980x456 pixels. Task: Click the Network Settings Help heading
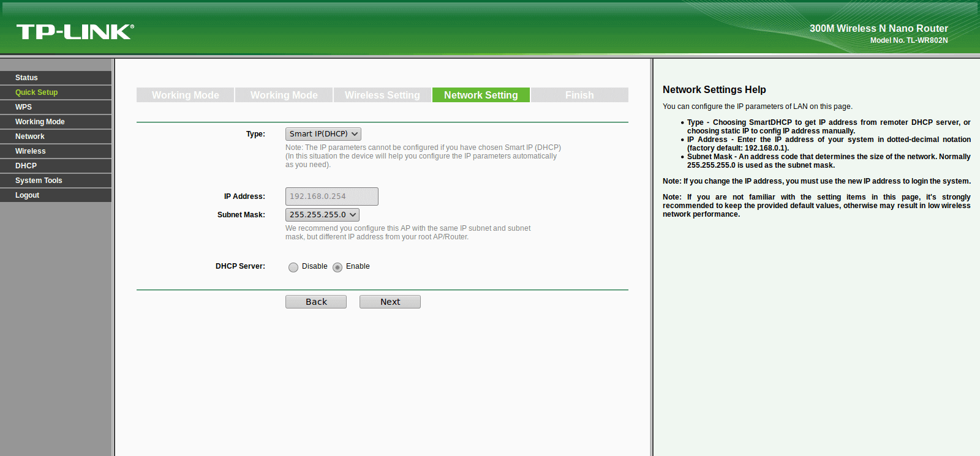(714, 89)
